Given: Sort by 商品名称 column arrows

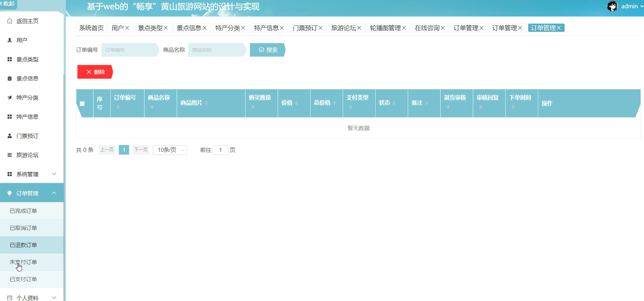Looking at the screenshot, I should point(152,107).
